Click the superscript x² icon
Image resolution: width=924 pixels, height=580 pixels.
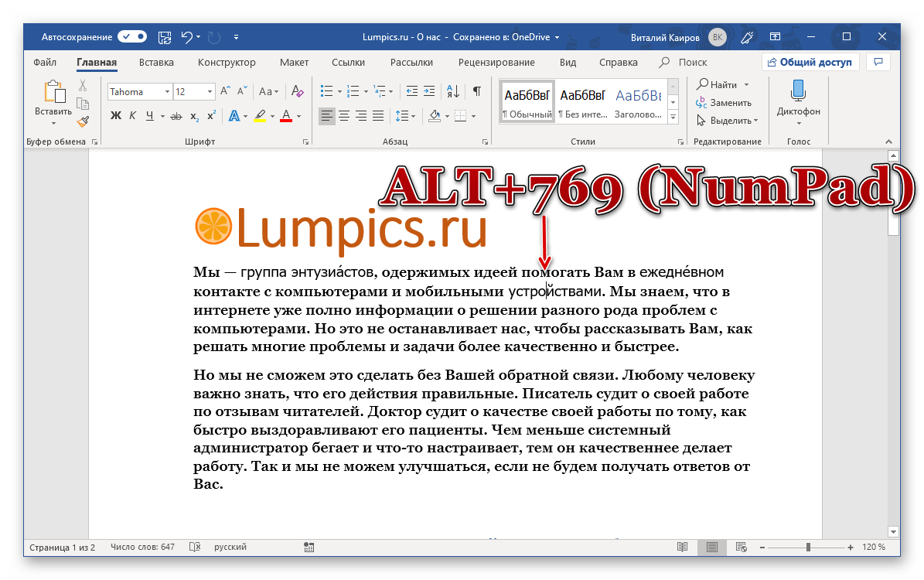[x=211, y=116]
